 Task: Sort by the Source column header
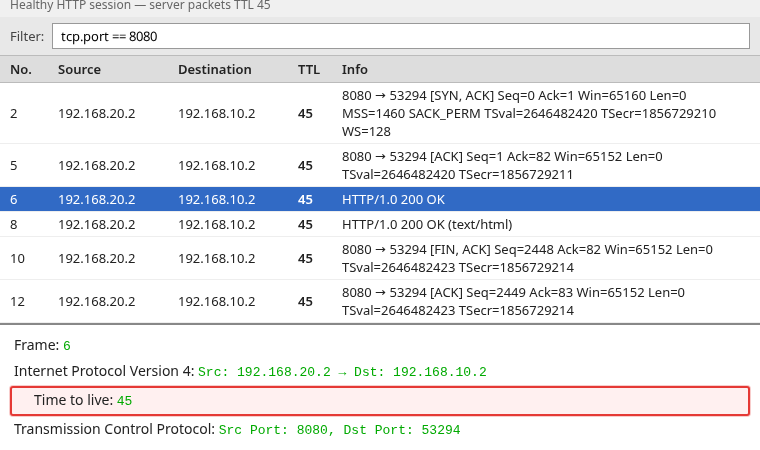point(79,69)
